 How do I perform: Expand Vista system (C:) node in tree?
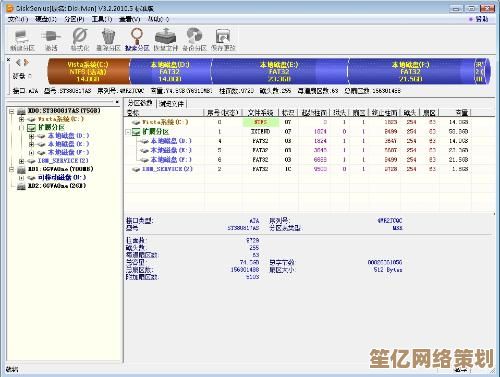coord(21,119)
